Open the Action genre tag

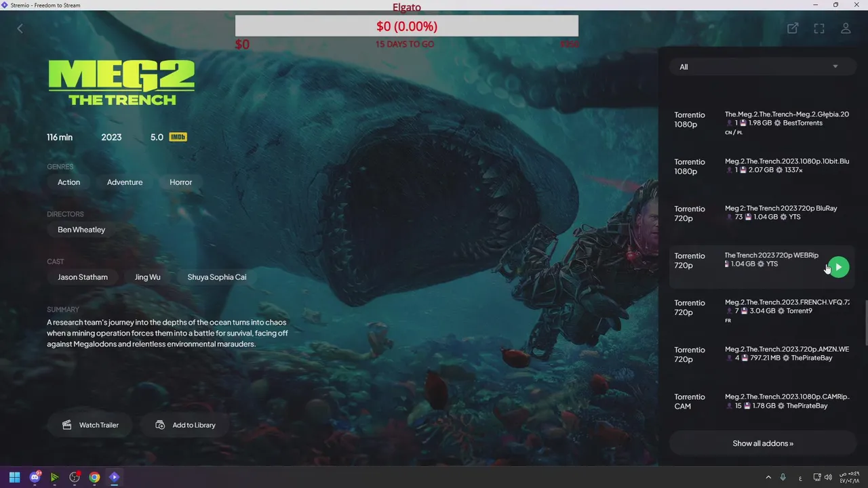coord(68,182)
